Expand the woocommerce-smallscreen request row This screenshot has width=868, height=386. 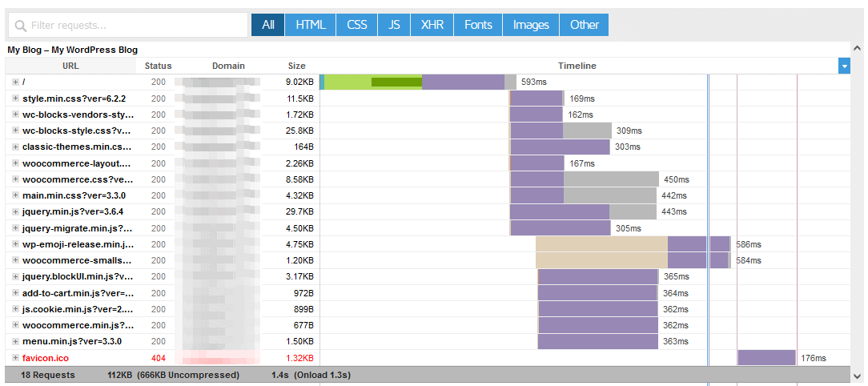click(x=15, y=260)
